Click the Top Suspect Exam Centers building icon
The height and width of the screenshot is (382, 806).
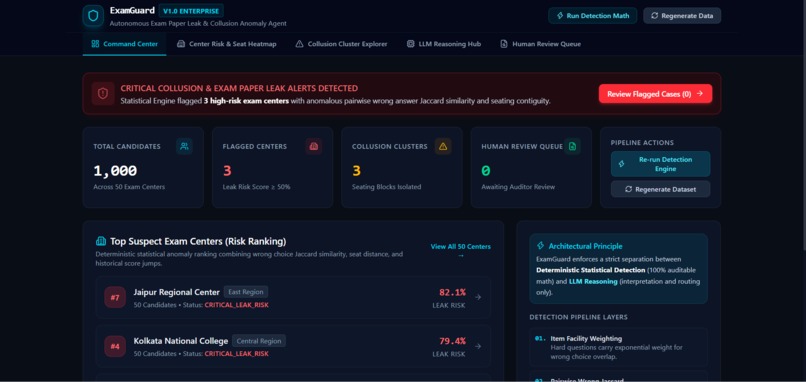pos(101,241)
